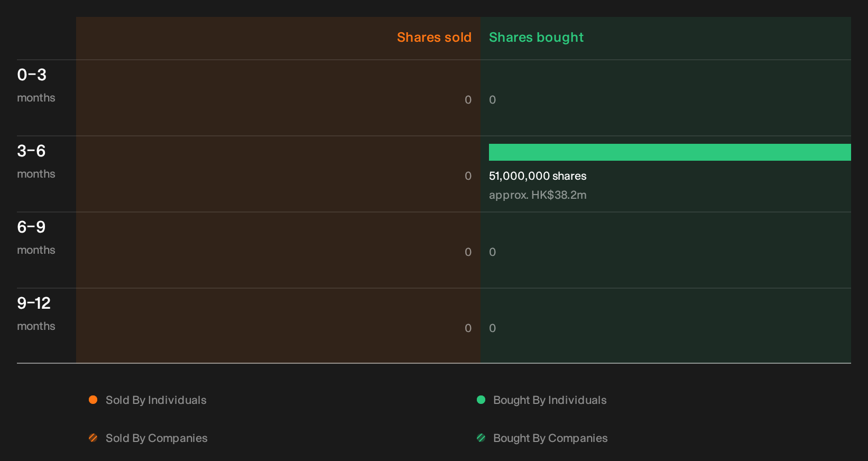Click the green 3-6 months bought bar
The width and height of the screenshot is (868, 461).
tap(670, 152)
